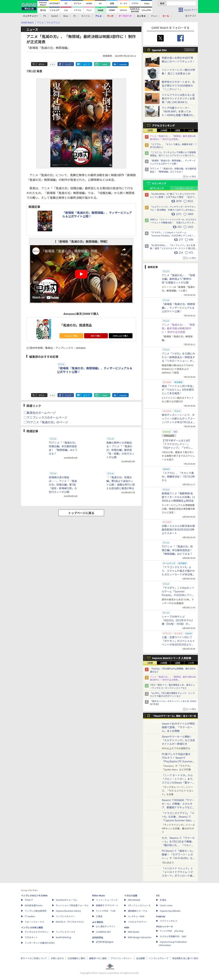Screen dimensions: 219x980
Task: Open 安田俊亮 author name link
Action: (x=107, y=56)
